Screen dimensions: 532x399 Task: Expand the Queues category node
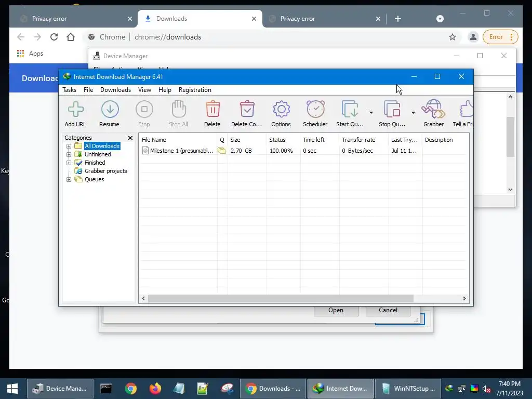(69, 179)
